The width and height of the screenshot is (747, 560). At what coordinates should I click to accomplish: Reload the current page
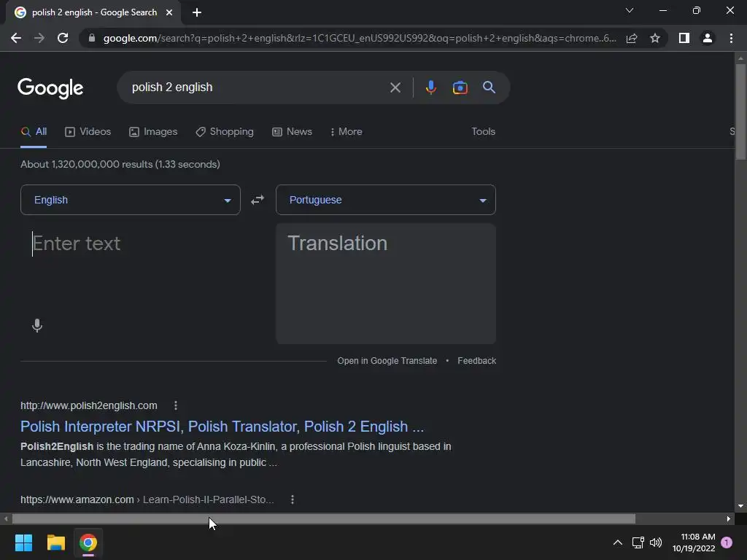pyautogui.click(x=63, y=38)
